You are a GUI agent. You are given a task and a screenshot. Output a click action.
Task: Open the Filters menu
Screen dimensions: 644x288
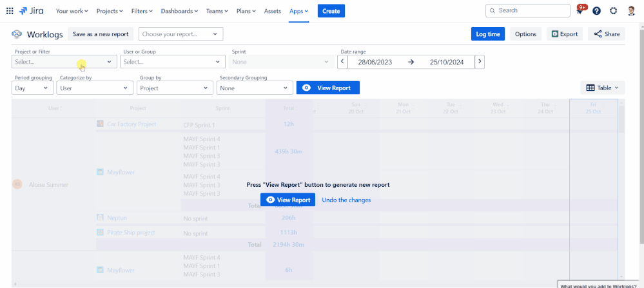tap(142, 11)
